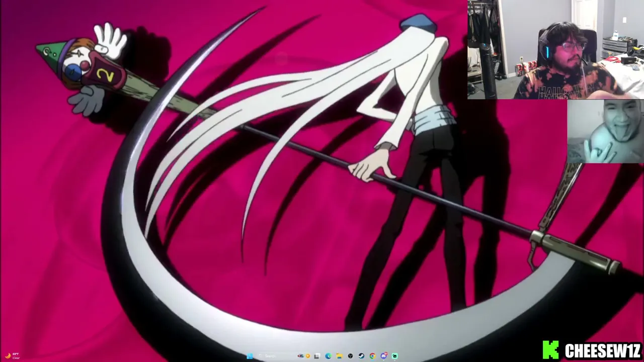Open Steam from the taskbar
Image resolution: width=644 pixels, height=362 pixels.
tap(361, 356)
